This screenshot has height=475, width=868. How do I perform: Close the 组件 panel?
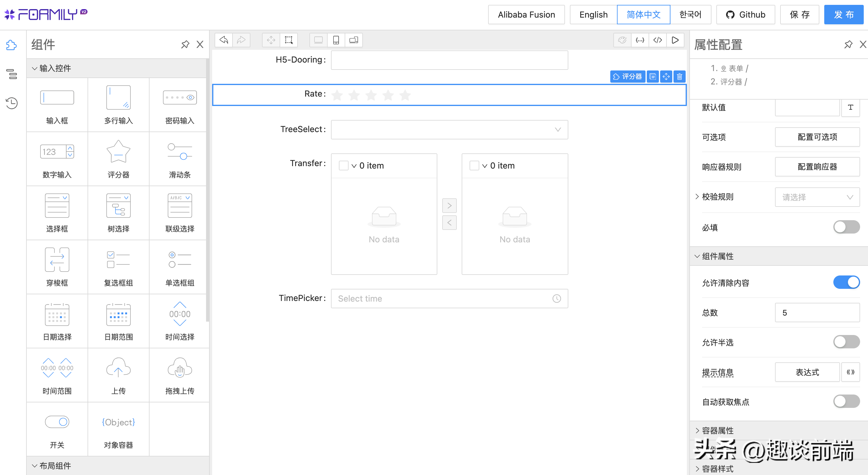pyautogui.click(x=200, y=44)
